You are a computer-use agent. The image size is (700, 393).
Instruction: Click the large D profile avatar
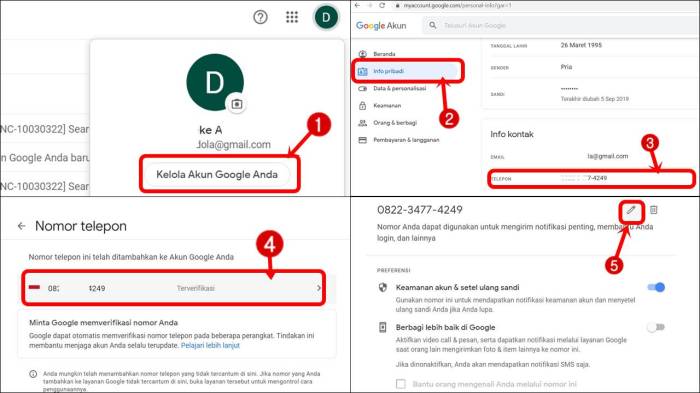[215, 82]
